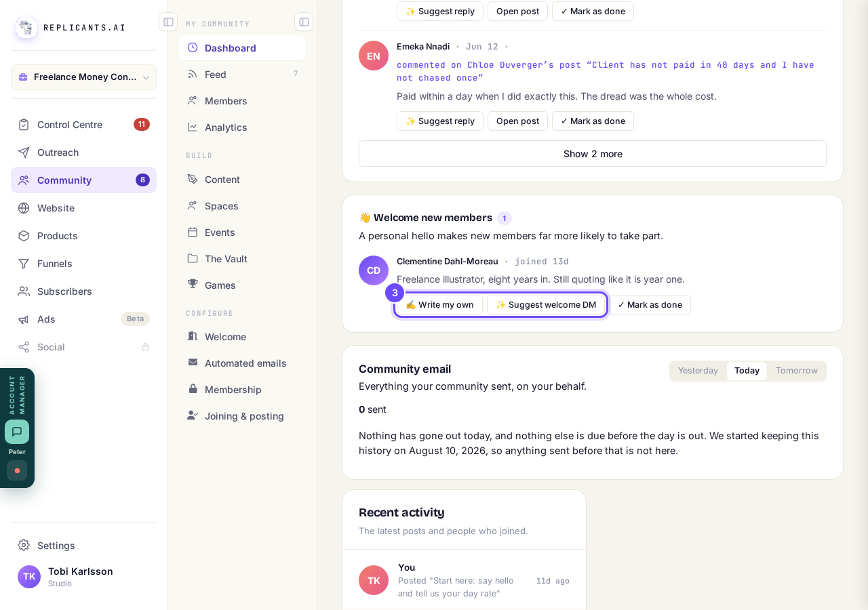This screenshot has width=868, height=610.
Task: Select the Funnels filter icon
Action: [24, 264]
